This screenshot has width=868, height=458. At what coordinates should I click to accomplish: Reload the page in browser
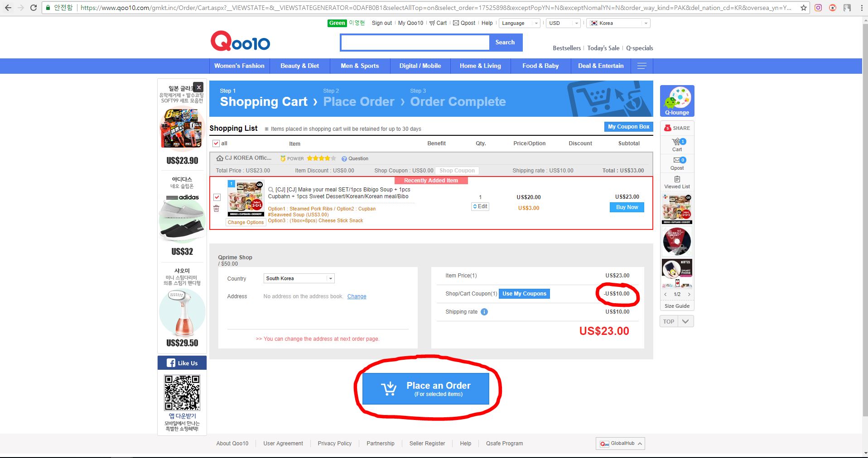click(34, 8)
